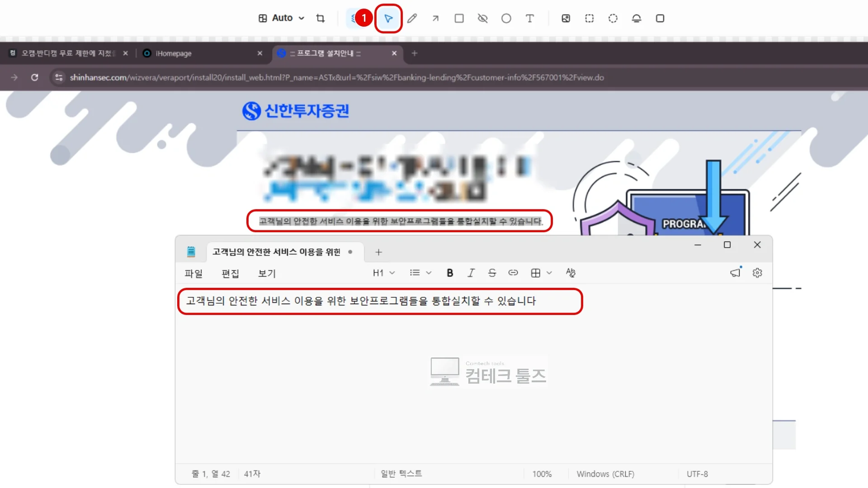
Task: Open the 편집 menu in Notepad
Action: [230, 273]
